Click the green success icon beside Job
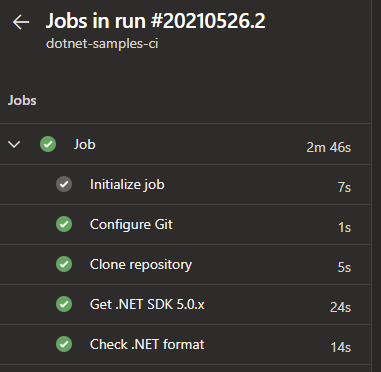 pyautogui.click(x=48, y=144)
